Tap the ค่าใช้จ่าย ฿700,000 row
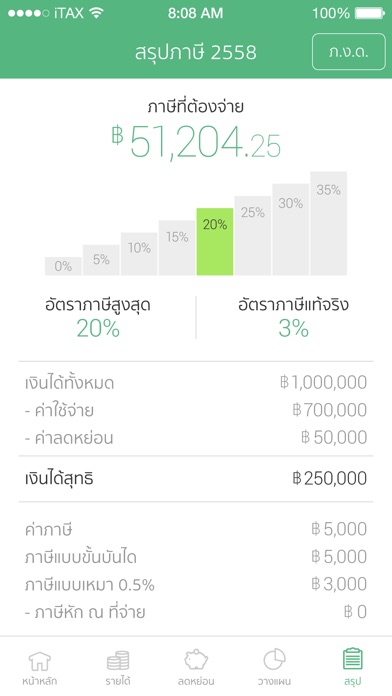392x696 pixels. [x=196, y=410]
